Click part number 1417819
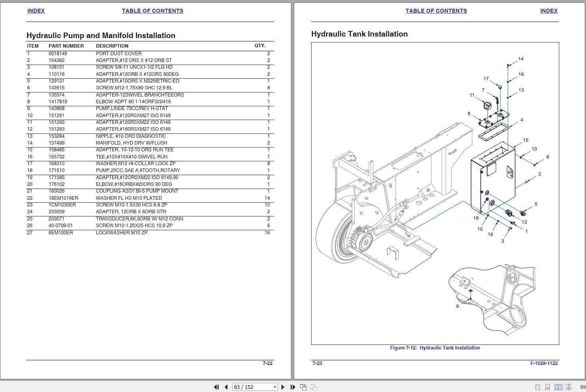The height and width of the screenshot is (392, 586). (58, 102)
